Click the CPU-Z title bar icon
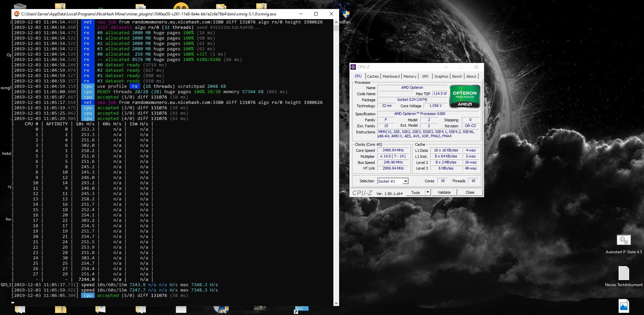This screenshot has width=644, height=315. click(x=353, y=67)
